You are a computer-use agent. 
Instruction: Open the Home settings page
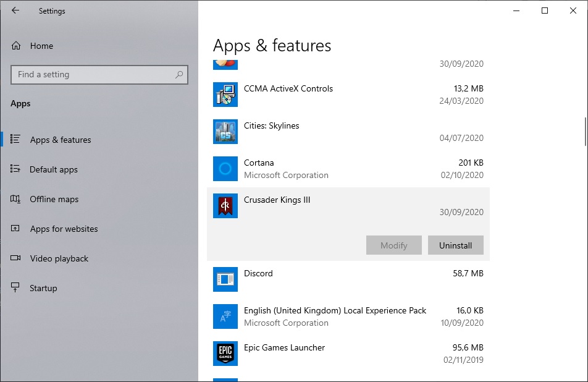(x=41, y=46)
